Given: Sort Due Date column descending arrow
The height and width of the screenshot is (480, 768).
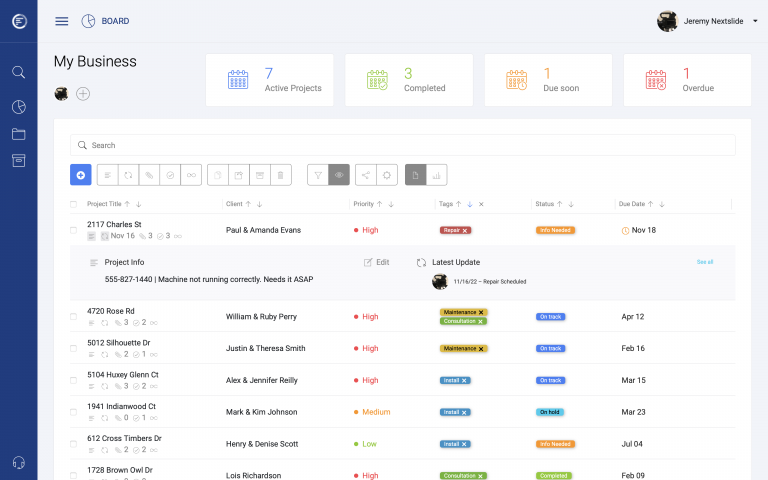Looking at the screenshot, I should 662,204.
